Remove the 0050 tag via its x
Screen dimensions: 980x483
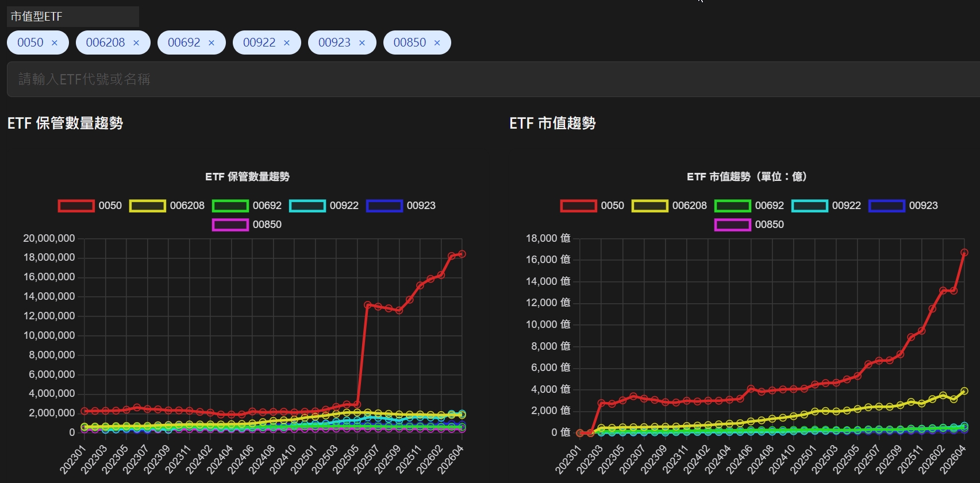point(55,43)
